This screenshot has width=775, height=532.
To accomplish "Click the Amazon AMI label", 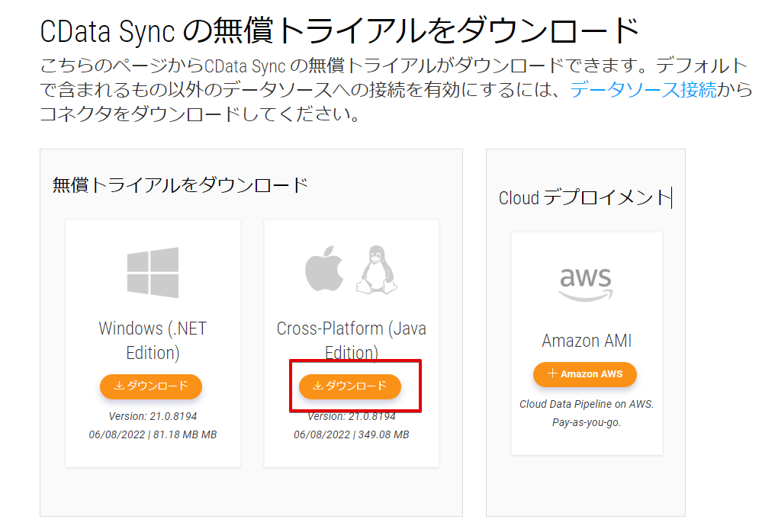I will pyautogui.click(x=585, y=341).
